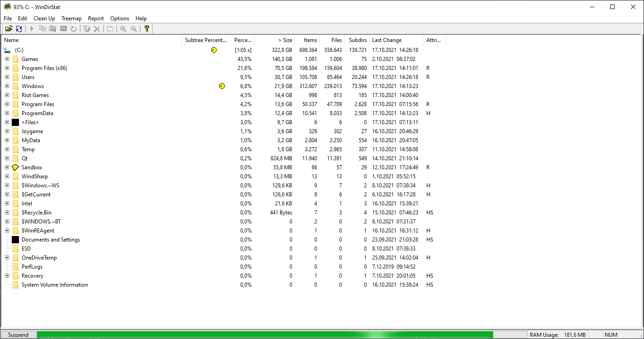Open the Options menu

tap(120, 19)
